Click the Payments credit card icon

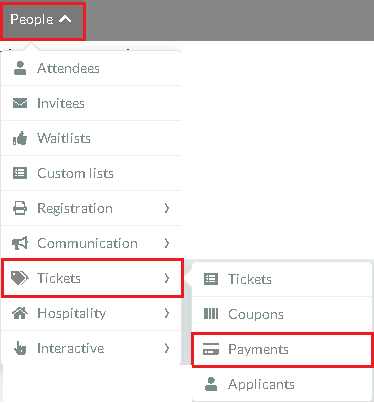tap(211, 349)
